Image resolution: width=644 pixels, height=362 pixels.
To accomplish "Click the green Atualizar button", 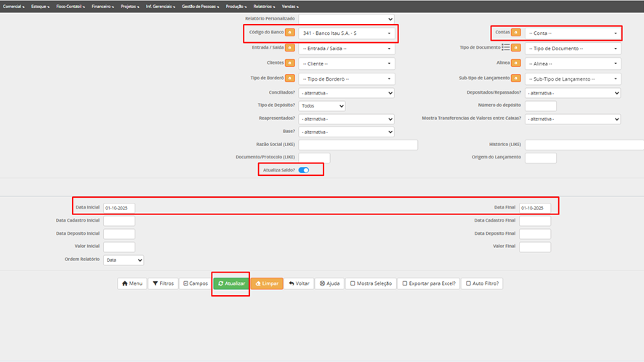I will tap(231, 283).
